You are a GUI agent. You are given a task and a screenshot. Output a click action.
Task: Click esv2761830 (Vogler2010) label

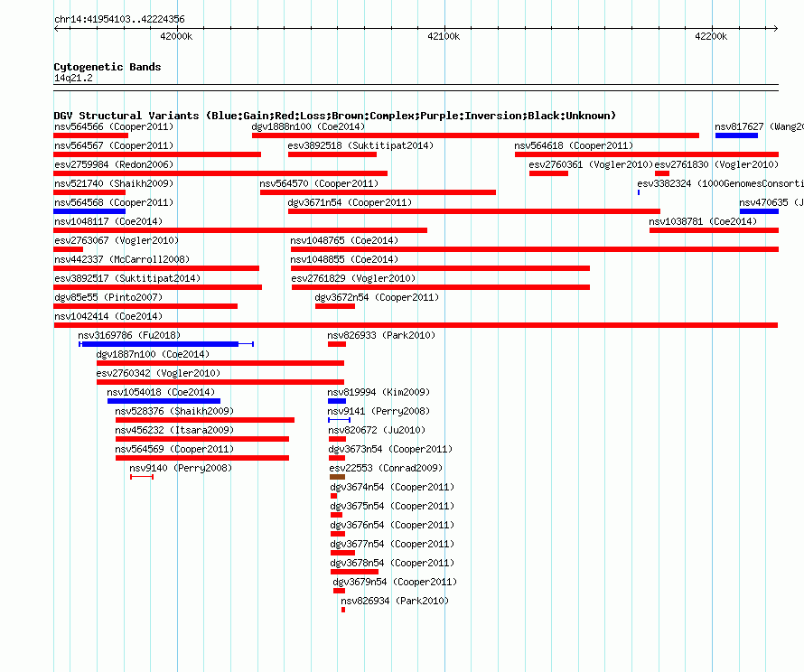(716, 164)
